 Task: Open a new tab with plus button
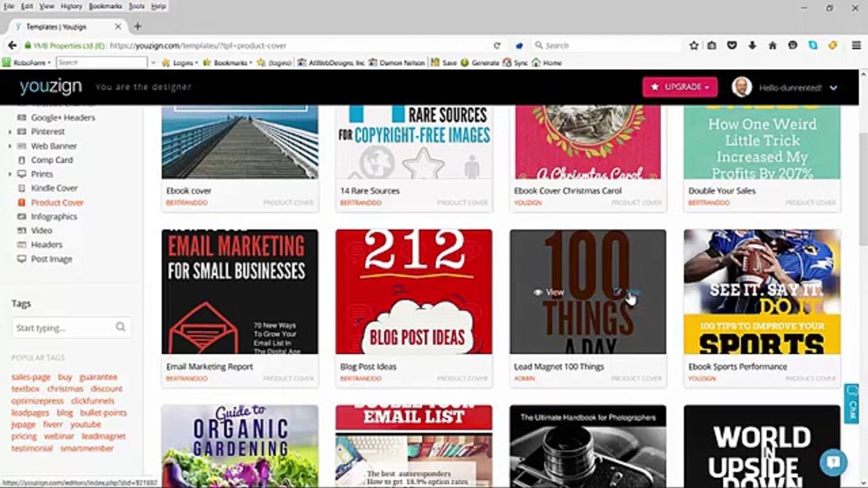[138, 26]
